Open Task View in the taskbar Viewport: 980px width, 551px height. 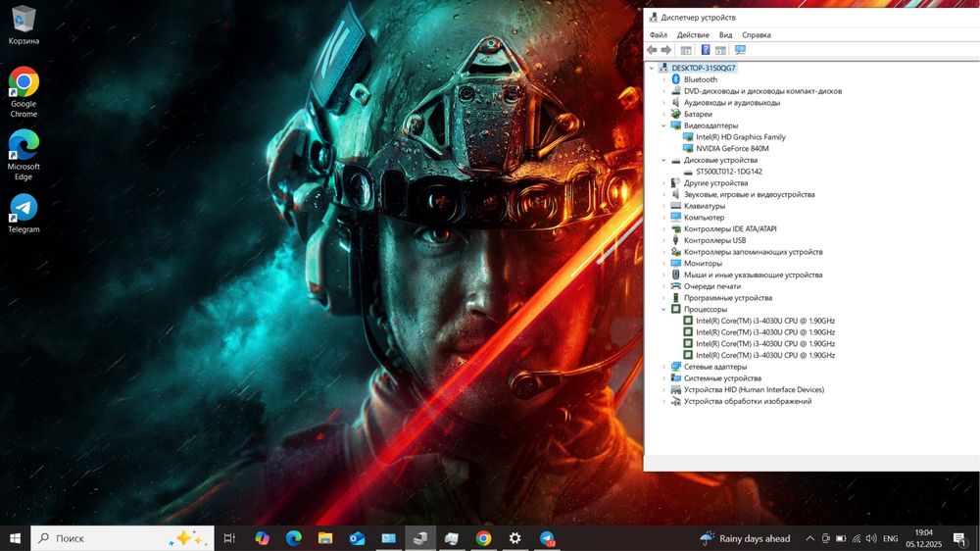tap(229, 538)
